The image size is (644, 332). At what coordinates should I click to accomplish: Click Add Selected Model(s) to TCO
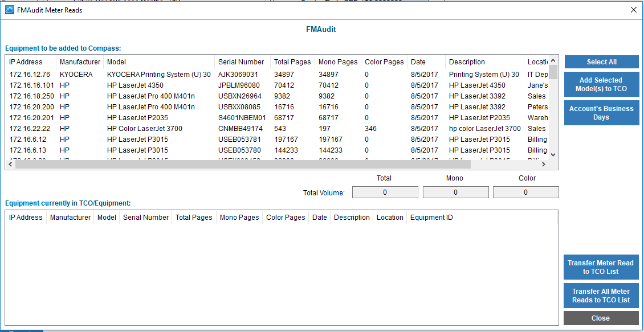(x=602, y=84)
